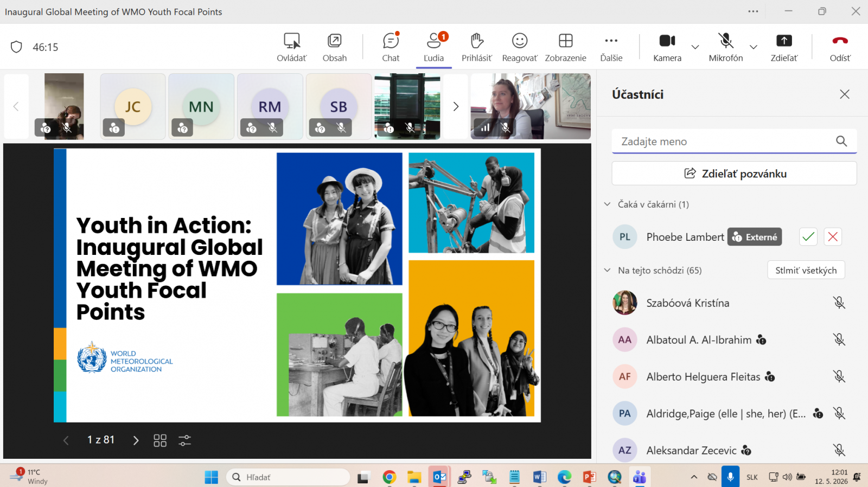This screenshot has width=868, height=487.
Task: Focus the Zadajte meno search field
Action: [x=735, y=141]
